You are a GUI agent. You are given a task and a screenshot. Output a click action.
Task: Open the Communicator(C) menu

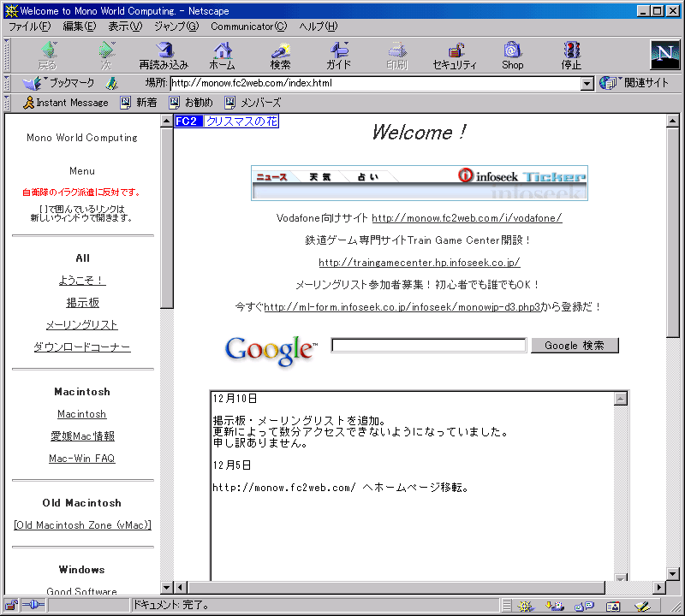coord(249,27)
